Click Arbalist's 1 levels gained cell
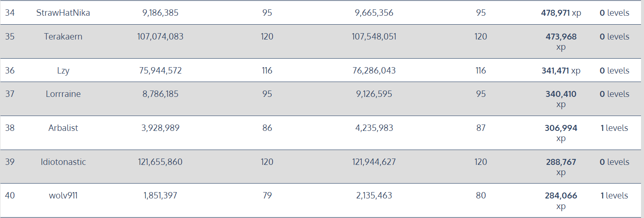The height and width of the screenshot is (218, 644). click(x=614, y=128)
